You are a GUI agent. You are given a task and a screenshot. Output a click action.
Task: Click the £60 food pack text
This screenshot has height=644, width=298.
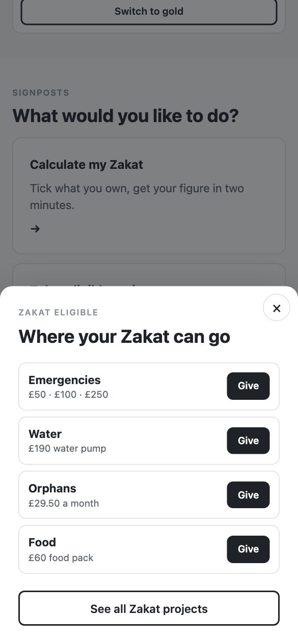pyautogui.click(x=61, y=558)
